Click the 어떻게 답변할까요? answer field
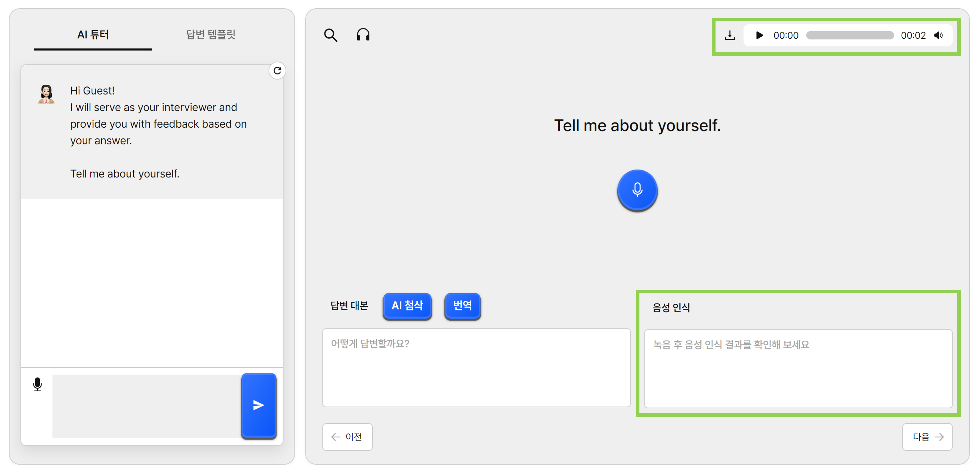This screenshot has height=474, width=980. pyautogui.click(x=476, y=368)
